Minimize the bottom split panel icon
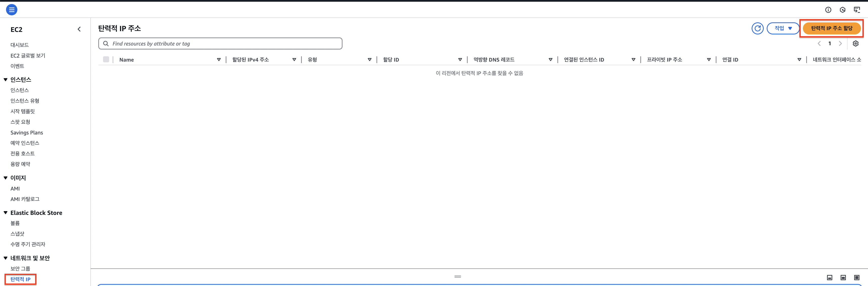 (830, 277)
